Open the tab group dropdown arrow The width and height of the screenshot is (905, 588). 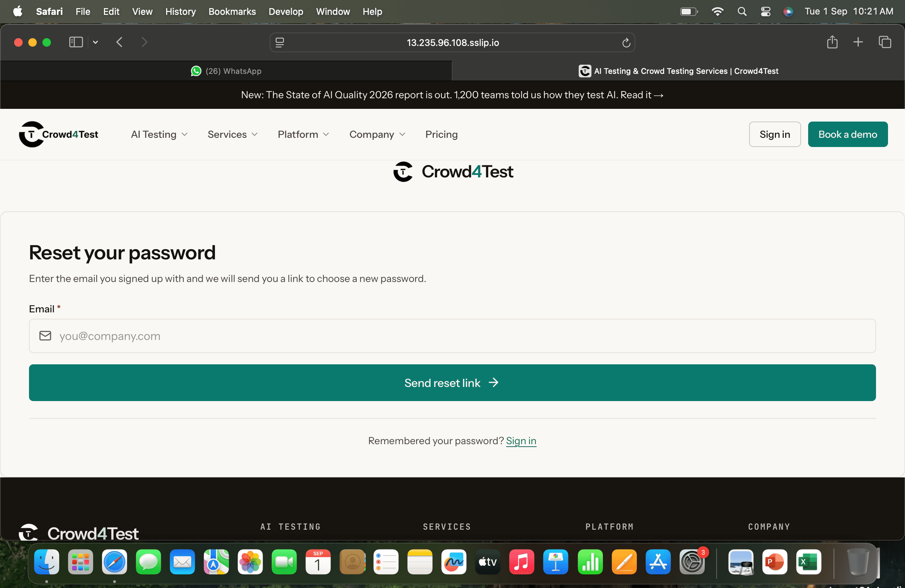click(95, 42)
